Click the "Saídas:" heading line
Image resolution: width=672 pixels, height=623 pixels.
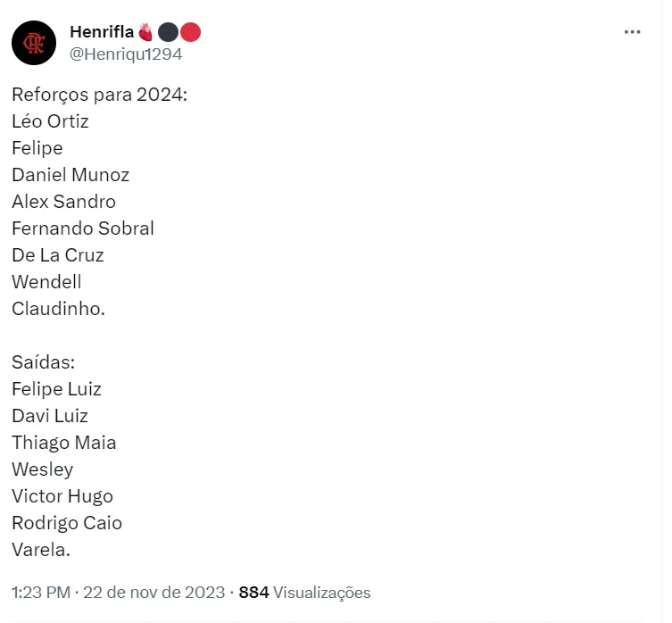44,362
